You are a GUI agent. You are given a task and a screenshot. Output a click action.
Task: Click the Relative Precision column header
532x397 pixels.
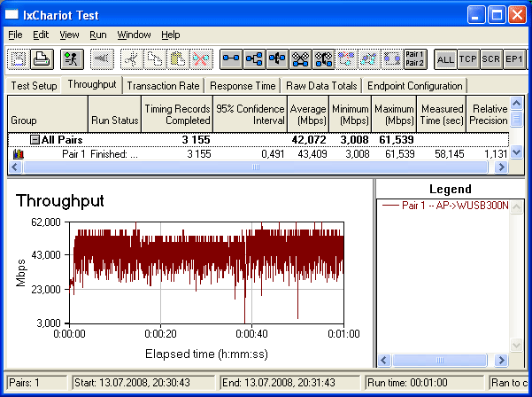point(488,114)
